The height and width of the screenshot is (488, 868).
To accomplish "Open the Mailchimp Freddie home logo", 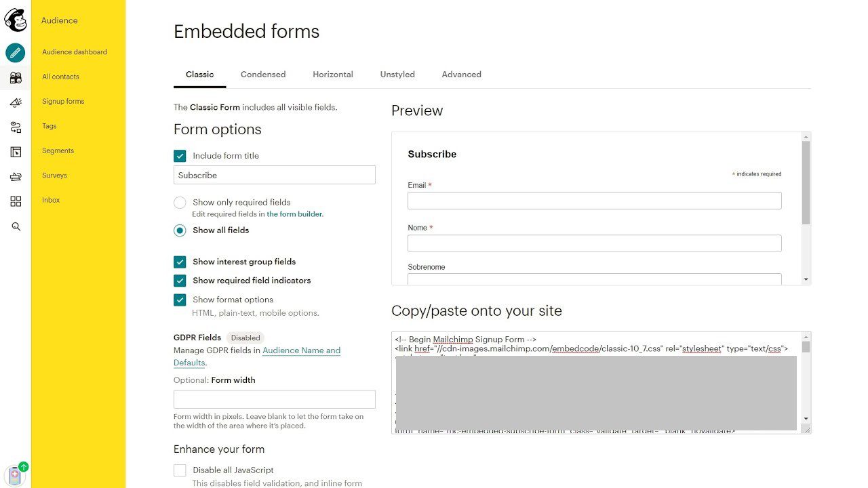I will (x=15, y=20).
